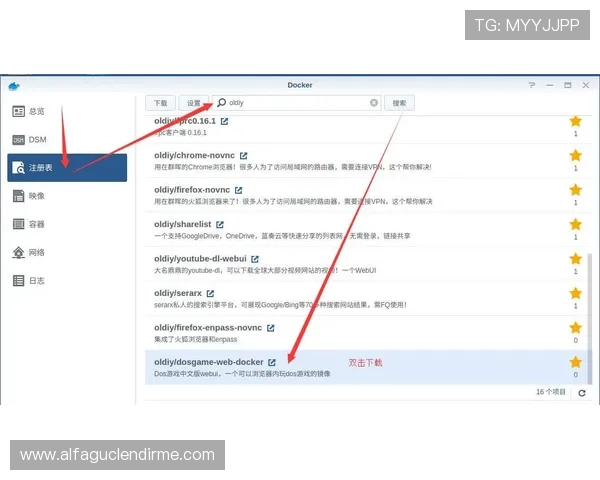The width and height of the screenshot is (600, 480).
Task: Refresh the registry results list
Action: coord(582,393)
